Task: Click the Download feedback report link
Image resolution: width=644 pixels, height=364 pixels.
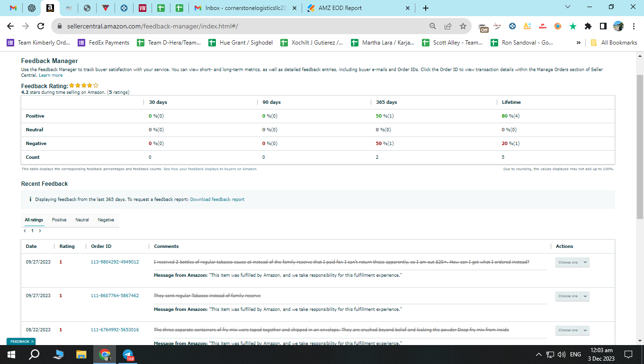Action: pyautogui.click(x=217, y=200)
